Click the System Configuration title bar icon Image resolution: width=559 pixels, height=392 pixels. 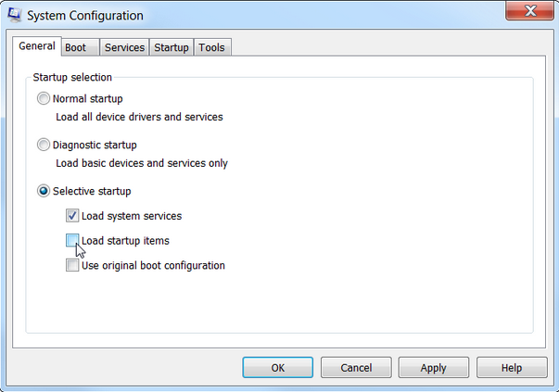(x=14, y=15)
